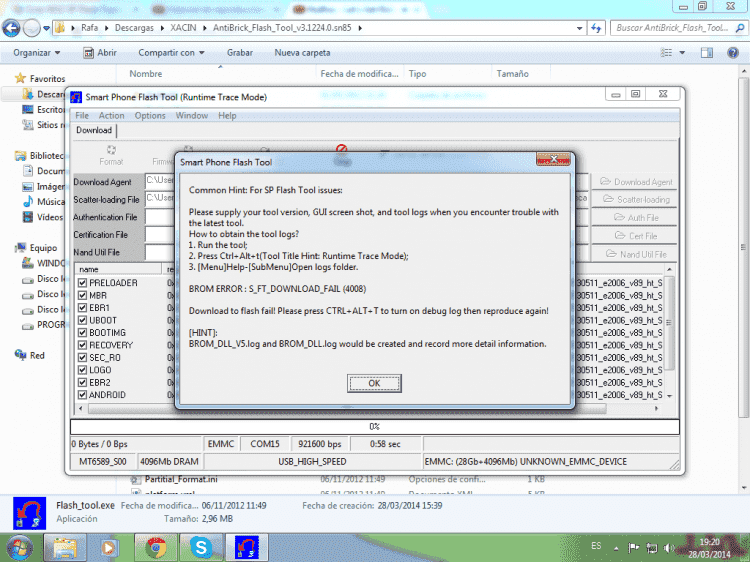The height and width of the screenshot is (562, 750).
Task: Open the view options dropdown arrow
Action: [x=682, y=53]
